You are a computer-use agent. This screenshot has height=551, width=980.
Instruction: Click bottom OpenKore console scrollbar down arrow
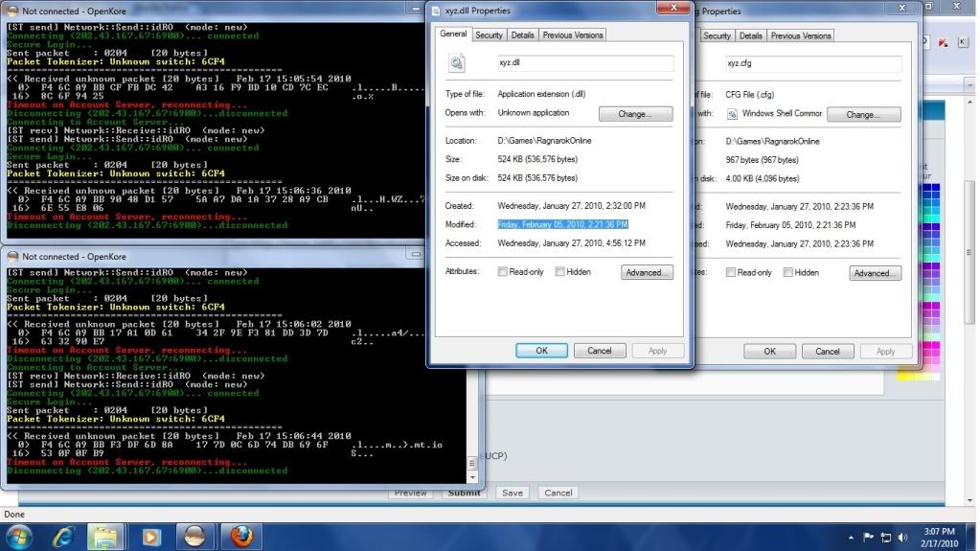tap(472, 477)
